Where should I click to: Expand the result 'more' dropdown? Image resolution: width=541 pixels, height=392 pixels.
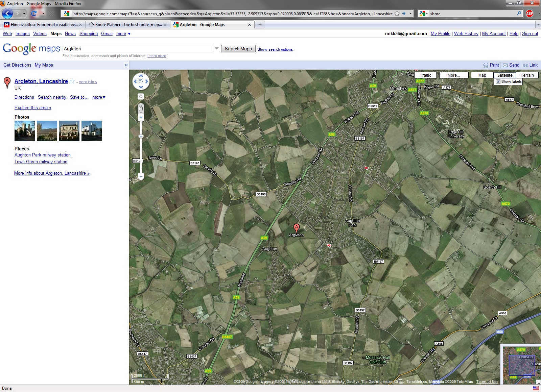pyautogui.click(x=99, y=97)
